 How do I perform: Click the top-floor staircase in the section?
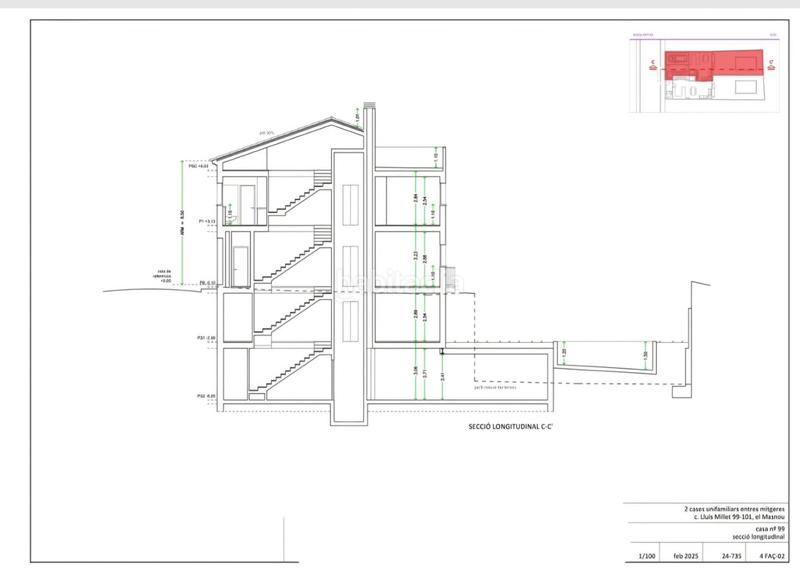303,195
